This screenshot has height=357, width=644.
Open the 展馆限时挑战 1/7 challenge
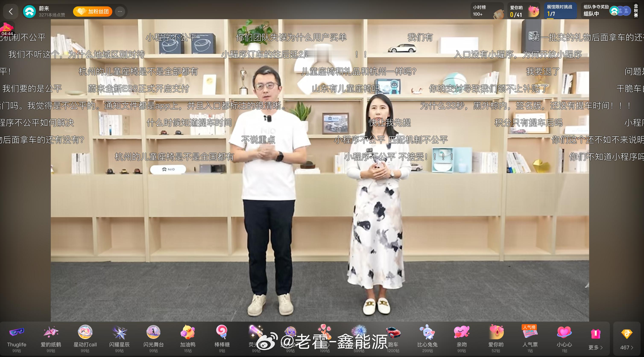[x=560, y=11]
